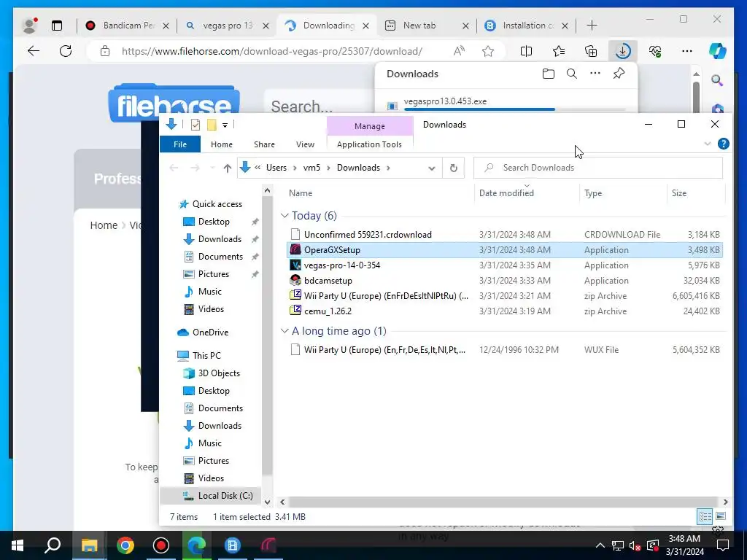The image size is (747, 560).
Task: Click Edge sidebar search icon
Action: 717,80
